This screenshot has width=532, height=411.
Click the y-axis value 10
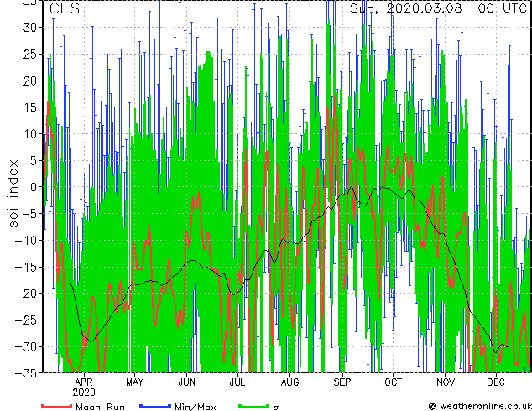pyautogui.click(x=30, y=134)
